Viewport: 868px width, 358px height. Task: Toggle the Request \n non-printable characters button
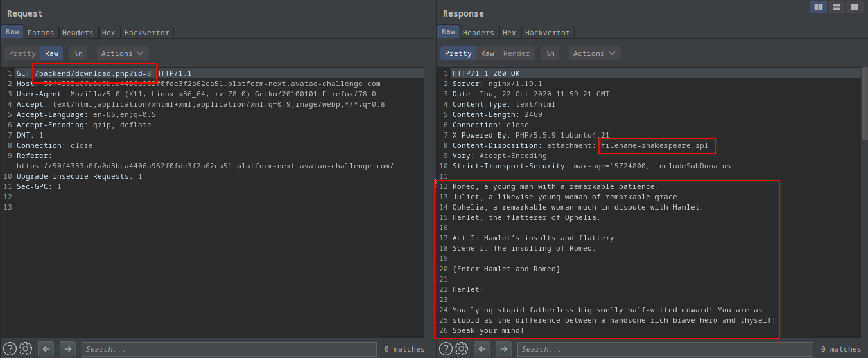[x=78, y=53]
